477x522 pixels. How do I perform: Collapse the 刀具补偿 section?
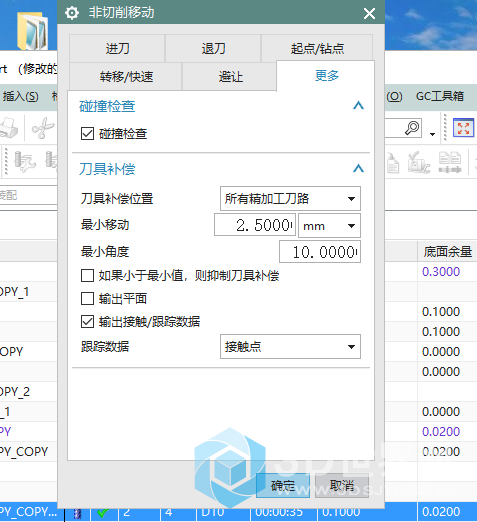coord(358,168)
